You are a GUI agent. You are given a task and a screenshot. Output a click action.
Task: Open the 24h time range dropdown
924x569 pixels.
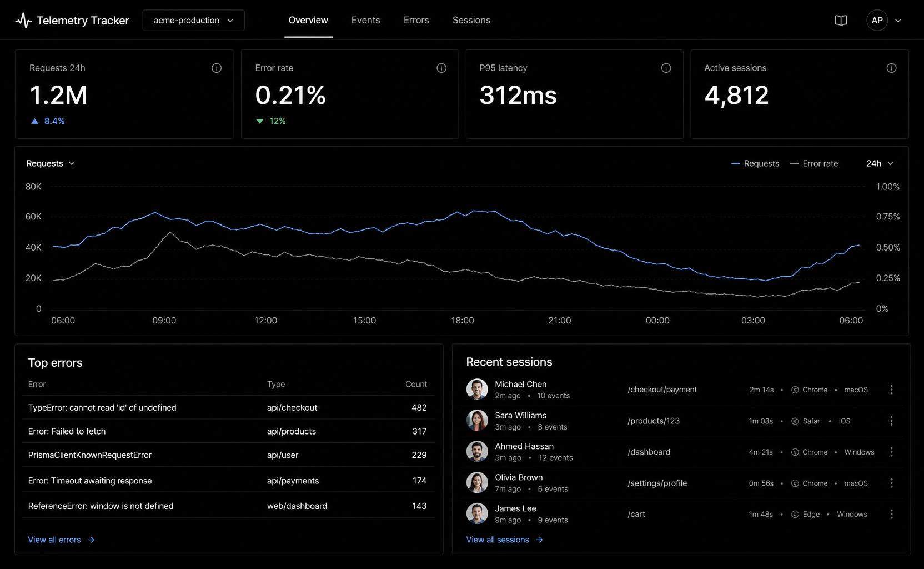coord(880,163)
